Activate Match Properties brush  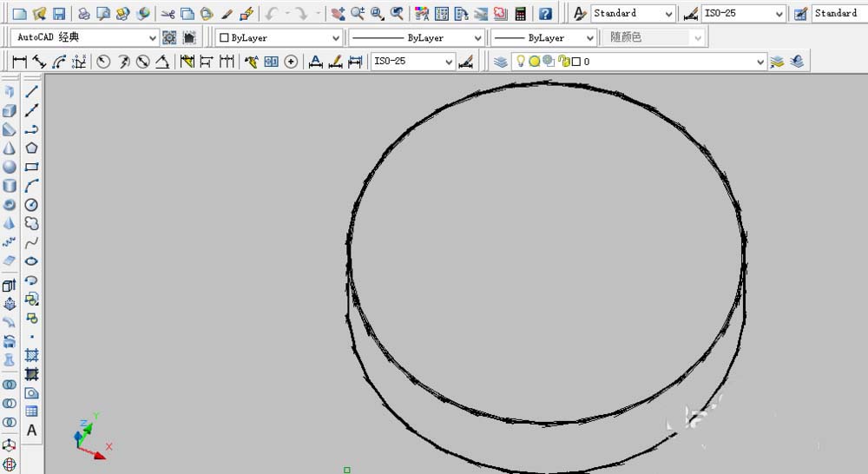pos(227,13)
